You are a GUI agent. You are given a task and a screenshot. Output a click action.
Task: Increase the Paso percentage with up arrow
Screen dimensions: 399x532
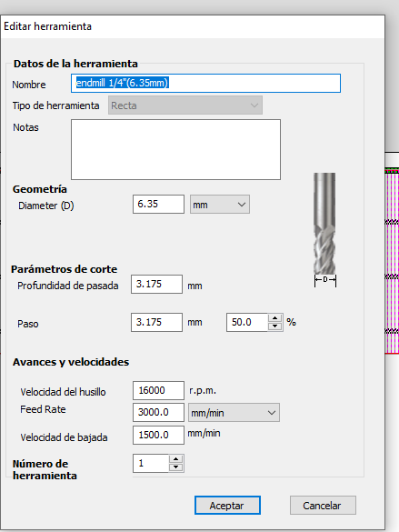(274, 318)
